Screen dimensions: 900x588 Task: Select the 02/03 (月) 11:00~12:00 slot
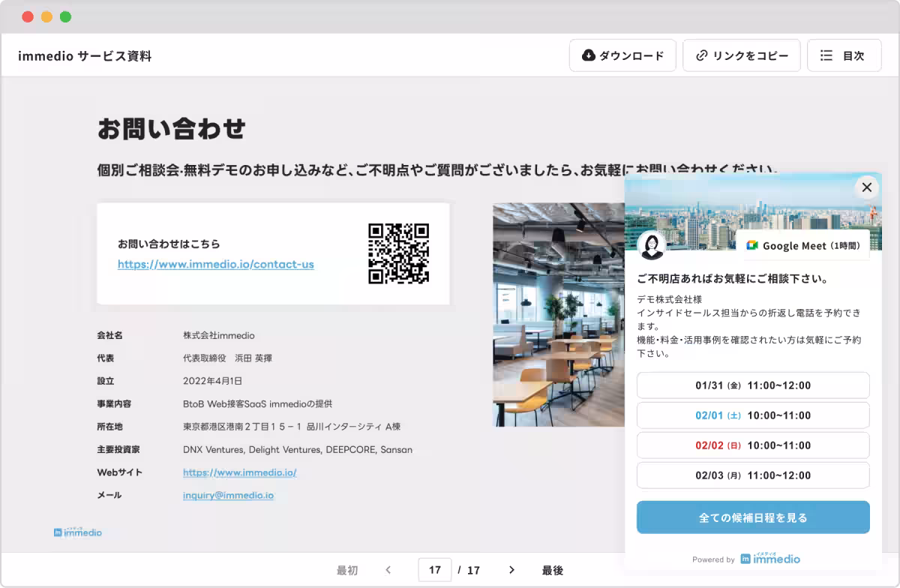tap(753, 475)
